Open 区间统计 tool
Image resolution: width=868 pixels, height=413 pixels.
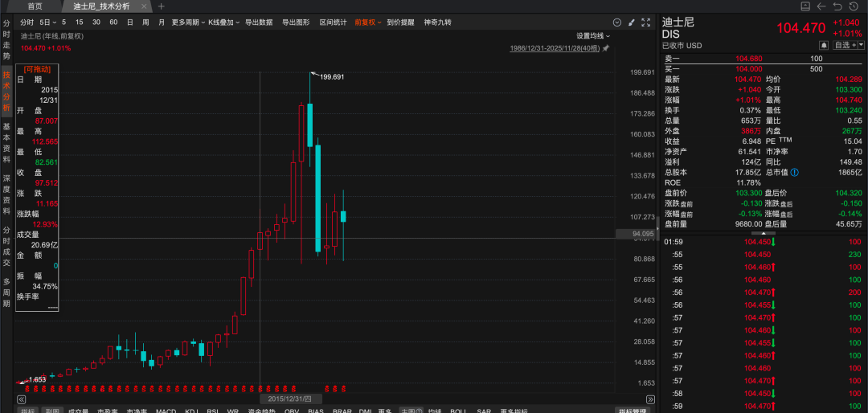click(333, 22)
